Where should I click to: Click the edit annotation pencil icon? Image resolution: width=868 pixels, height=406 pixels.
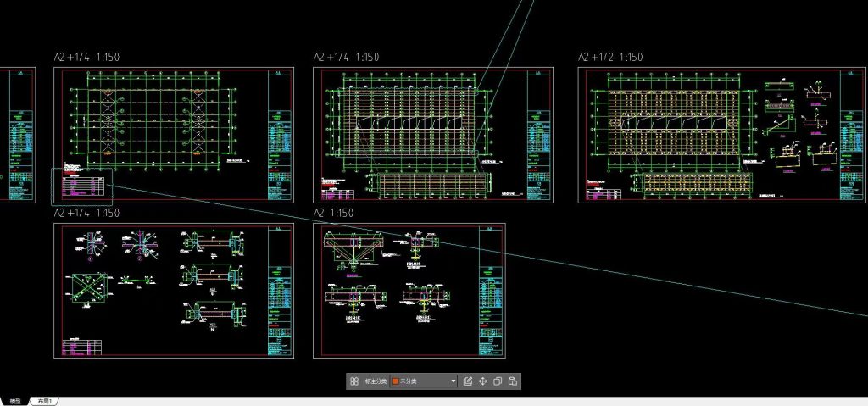pos(468,381)
